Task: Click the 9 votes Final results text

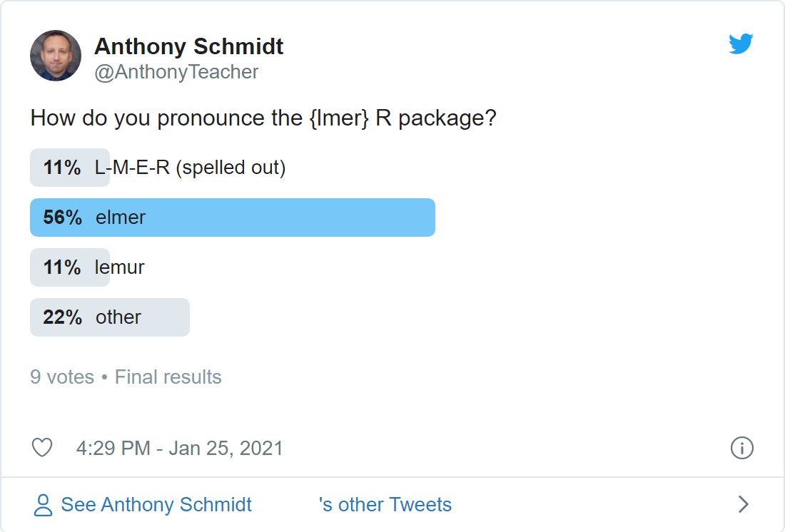Action: click(126, 377)
